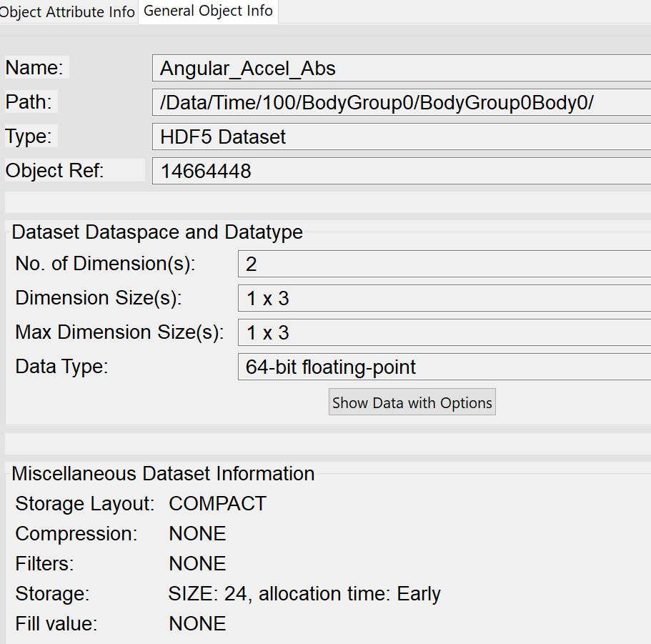The image size is (651, 644).
Task: Click the No. of Dimension(s) value field
Action: (x=444, y=264)
